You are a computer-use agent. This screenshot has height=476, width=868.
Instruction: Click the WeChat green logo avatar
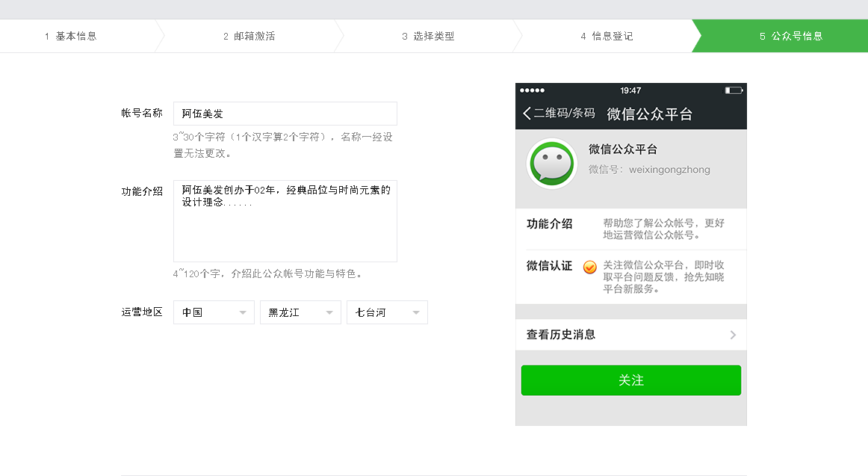point(551,164)
